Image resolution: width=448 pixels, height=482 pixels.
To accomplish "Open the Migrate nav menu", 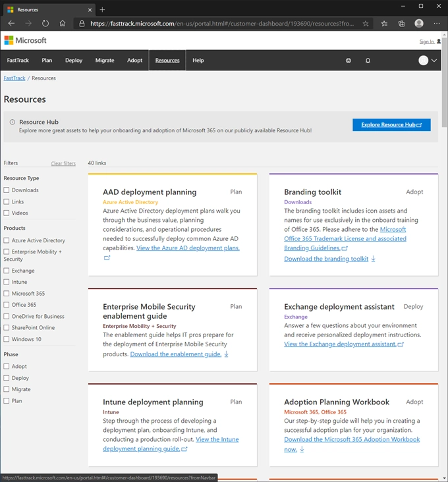I will click(105, 61).
